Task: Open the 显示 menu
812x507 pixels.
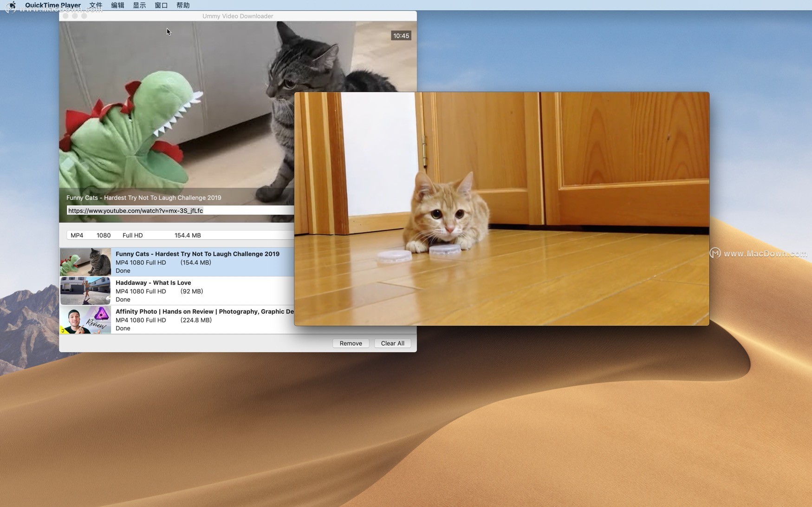Action: pyautogui.click(x=139, y=5)
